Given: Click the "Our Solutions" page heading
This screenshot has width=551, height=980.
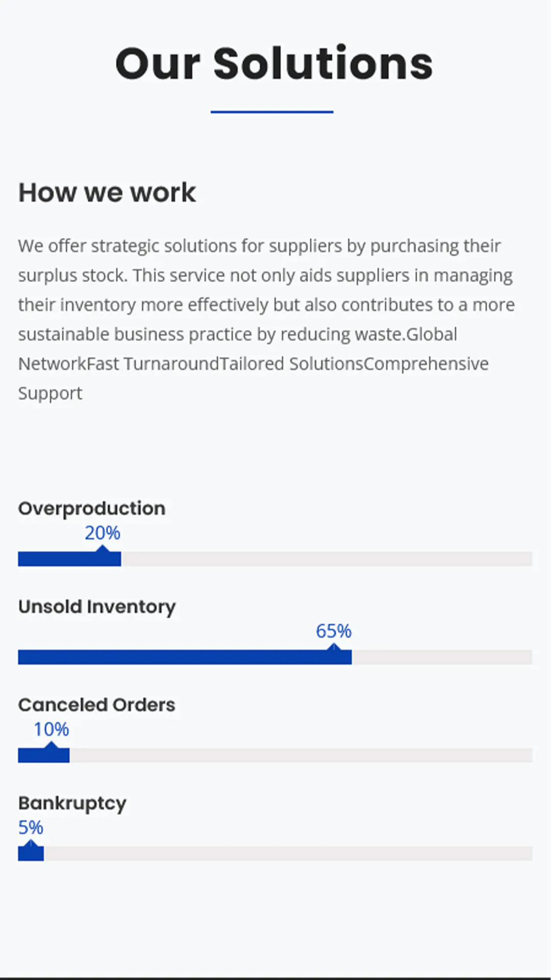Looking at the screenshot, I should coord(274,63).
